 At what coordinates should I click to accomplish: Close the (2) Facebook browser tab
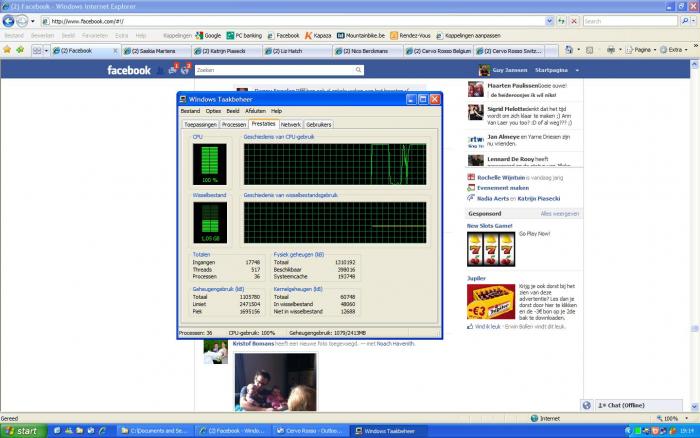coord(115,51)
